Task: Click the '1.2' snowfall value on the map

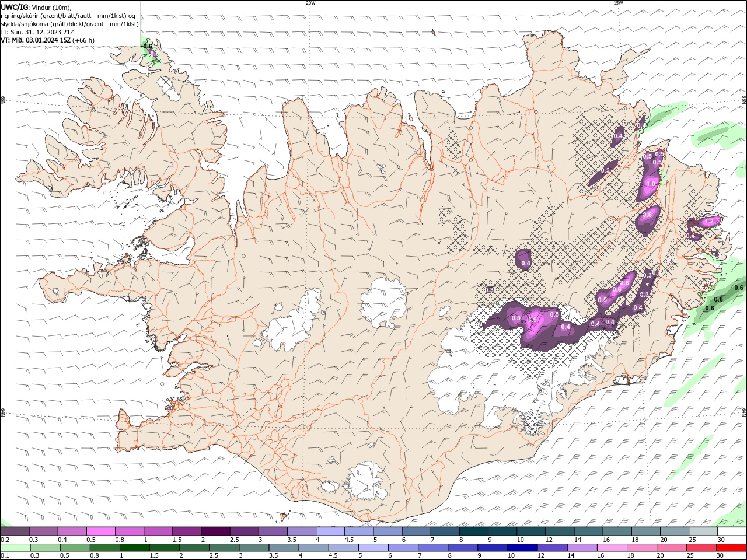Action: coord(710,222)
